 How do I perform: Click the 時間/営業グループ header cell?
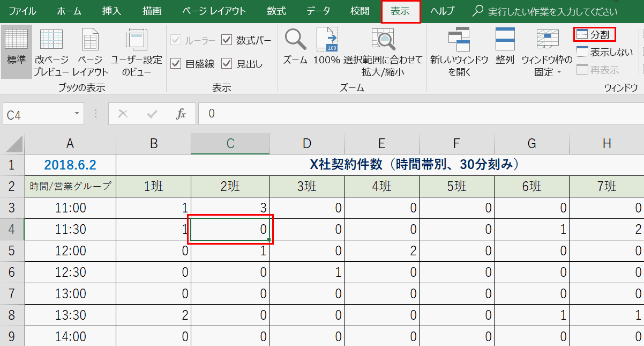tap(70, 186)
